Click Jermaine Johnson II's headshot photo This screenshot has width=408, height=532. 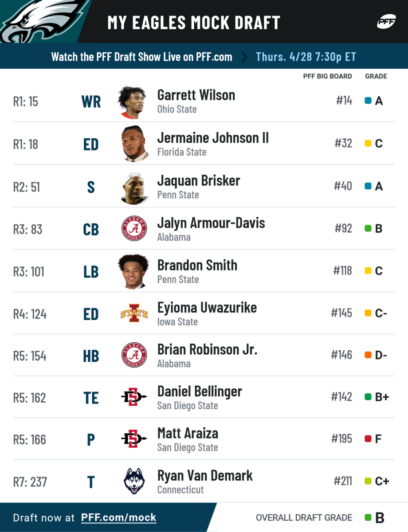click(134, 144)
